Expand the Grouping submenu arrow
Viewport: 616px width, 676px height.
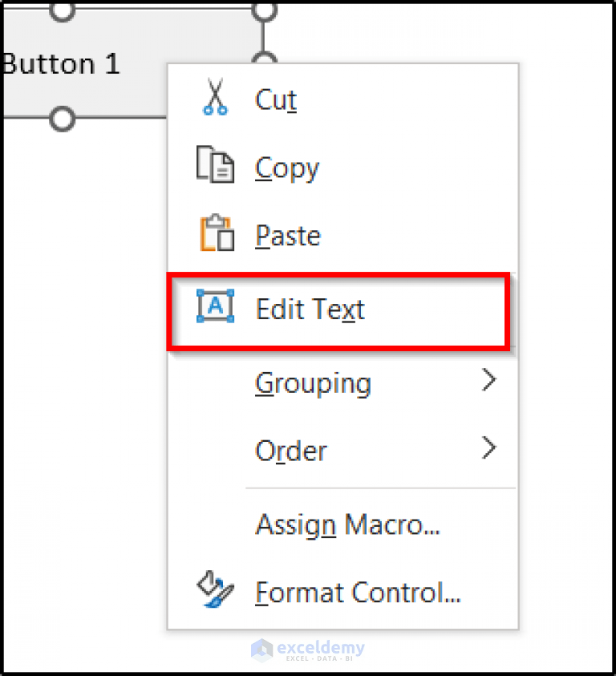(490, 380)
